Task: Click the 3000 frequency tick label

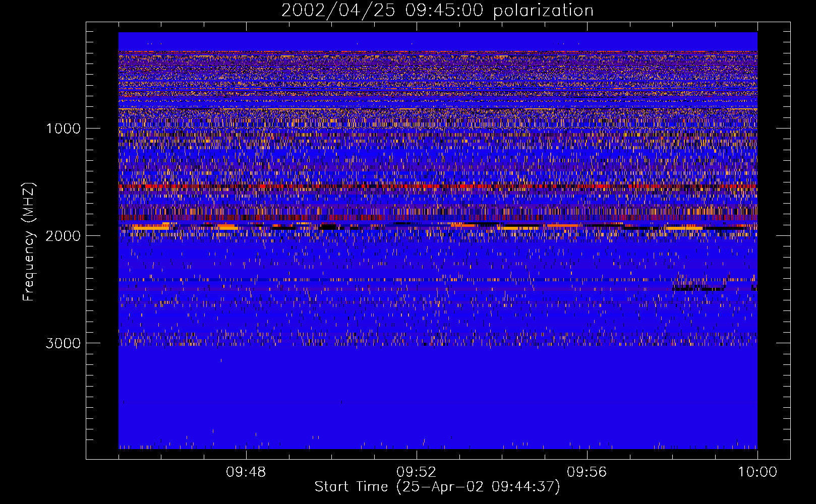Action: (63, 343)
